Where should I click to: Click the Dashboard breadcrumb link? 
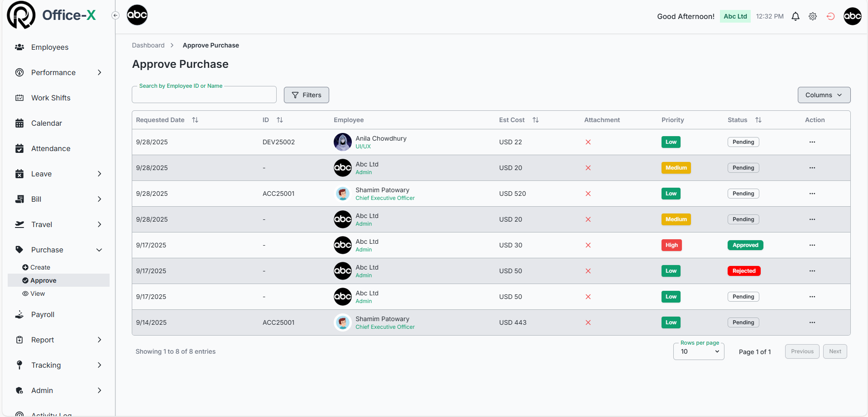148,45
